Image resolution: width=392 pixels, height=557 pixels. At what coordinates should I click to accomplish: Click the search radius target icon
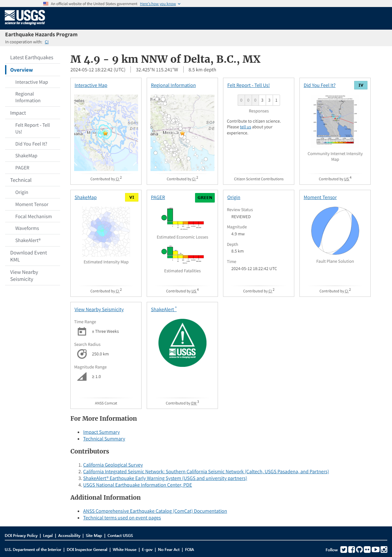coord(82,354)
